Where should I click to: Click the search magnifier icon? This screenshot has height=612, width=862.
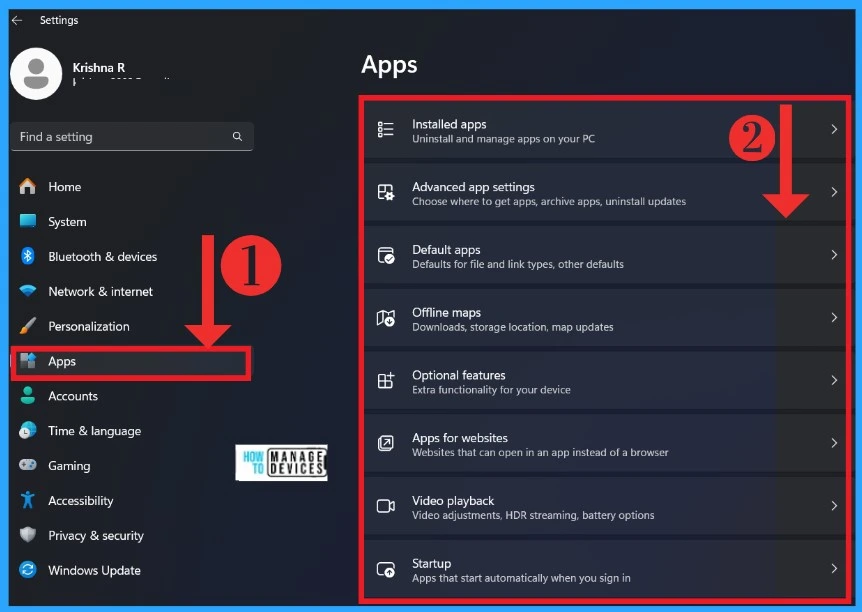(x=237, y=137)
